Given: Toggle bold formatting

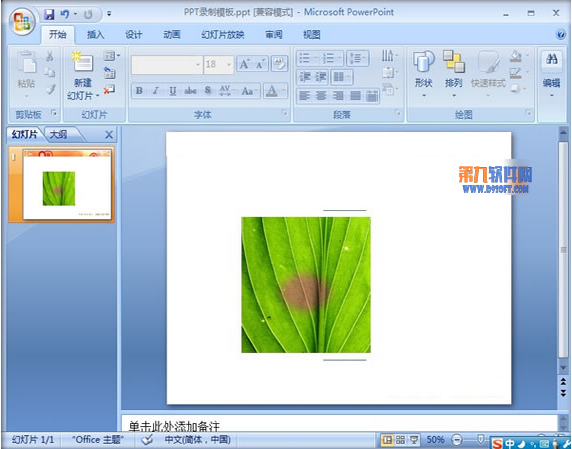Looking at the screenshot, I should [x=139, y=90].
